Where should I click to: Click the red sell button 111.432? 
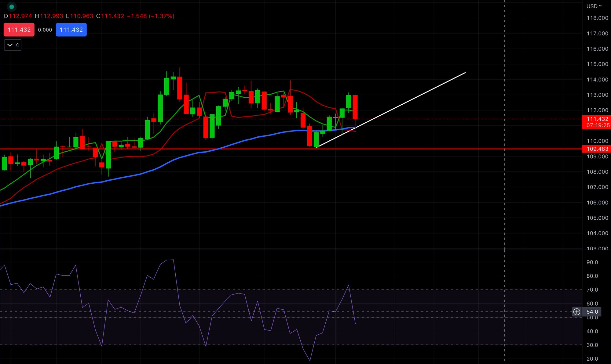(19, 30)
